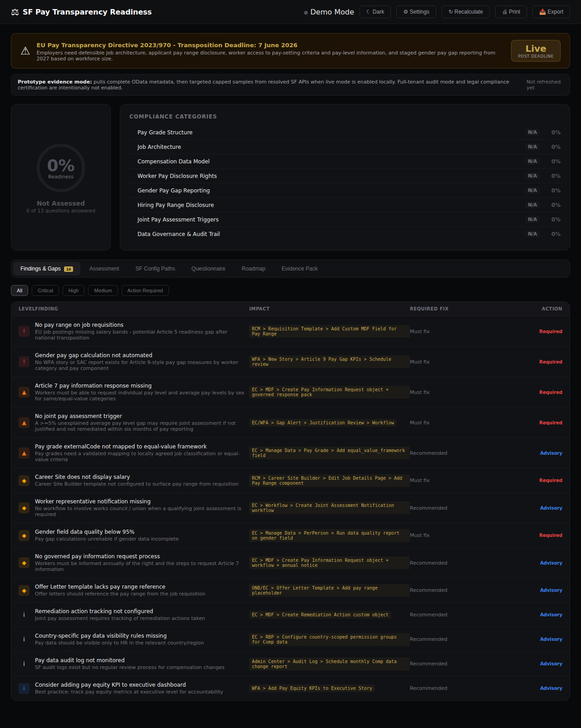Toggle the Dark theme button
This screenshot has width=581, height=728.
(x=375, y=12)
